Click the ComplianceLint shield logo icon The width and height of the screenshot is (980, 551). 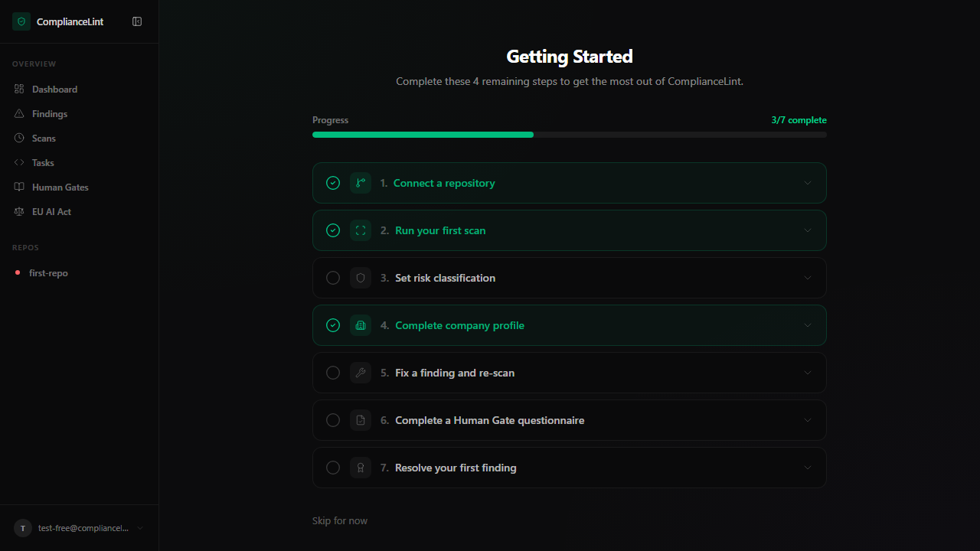click(x=21, y=21)
